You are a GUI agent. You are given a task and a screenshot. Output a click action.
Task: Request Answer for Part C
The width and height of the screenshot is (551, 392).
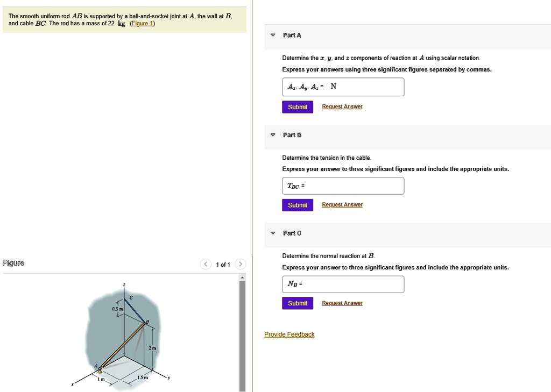[x=342, y=304]
